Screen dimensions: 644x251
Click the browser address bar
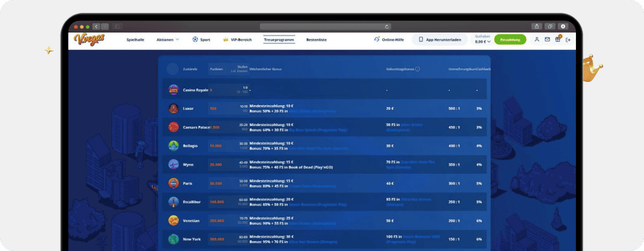(325, 26)
